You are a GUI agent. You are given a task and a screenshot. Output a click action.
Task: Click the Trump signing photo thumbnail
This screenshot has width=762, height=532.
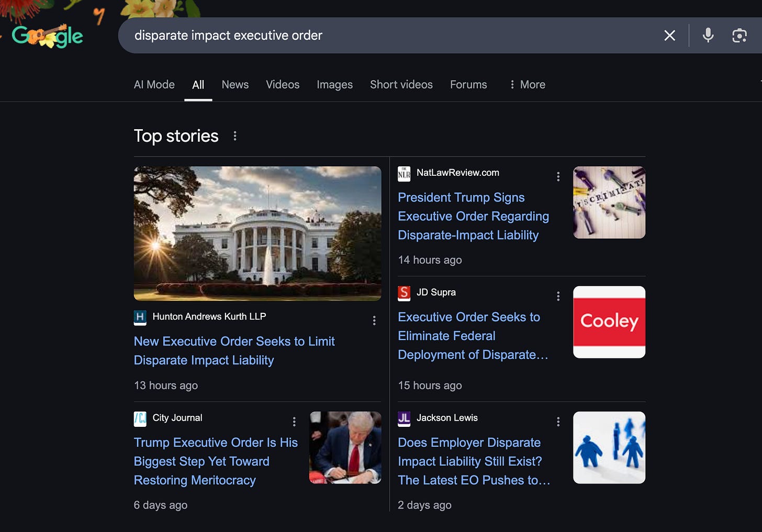click(x=345, y=448)
